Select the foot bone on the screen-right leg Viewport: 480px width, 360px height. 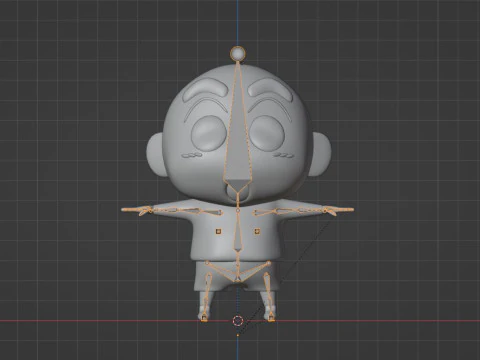point(272,316)
